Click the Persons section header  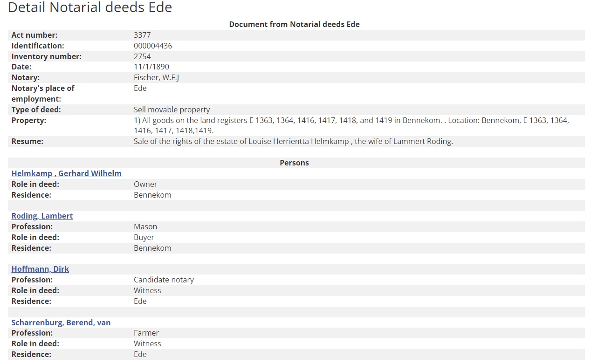click(294, 163)
